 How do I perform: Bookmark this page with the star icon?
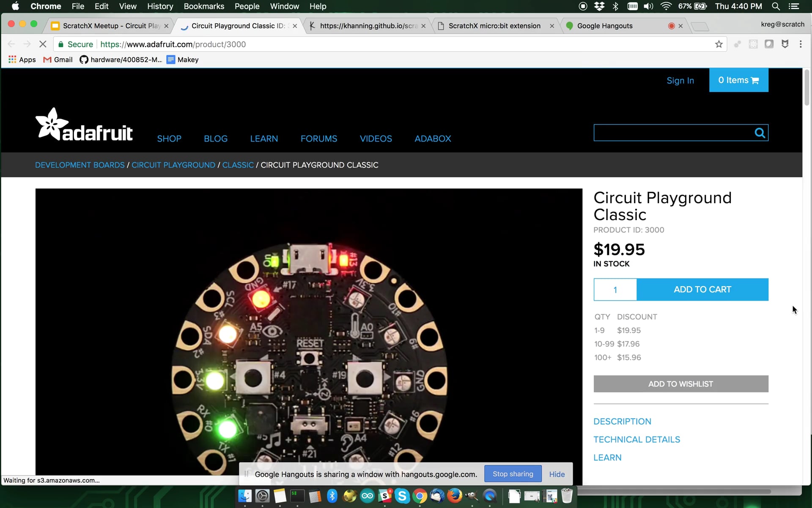(719, 44)
